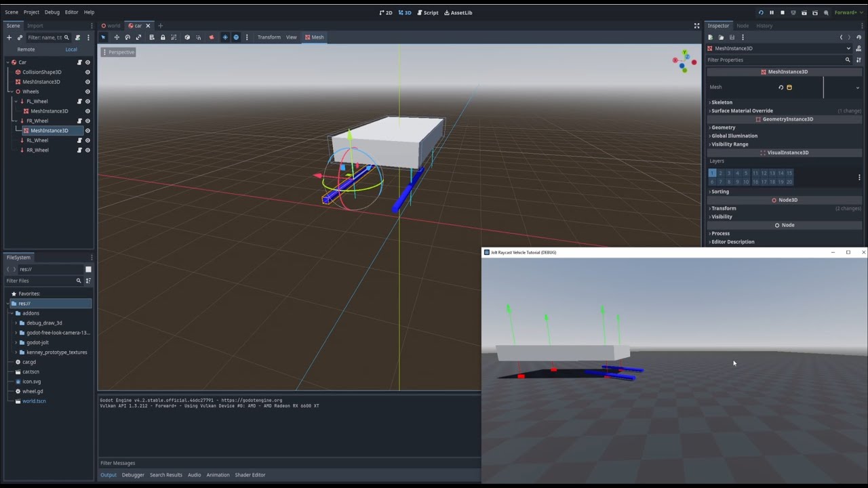This screenshot has height=488, width=868.
Task: Select the Select Mode arrow tool
Action: coord(104,37)
